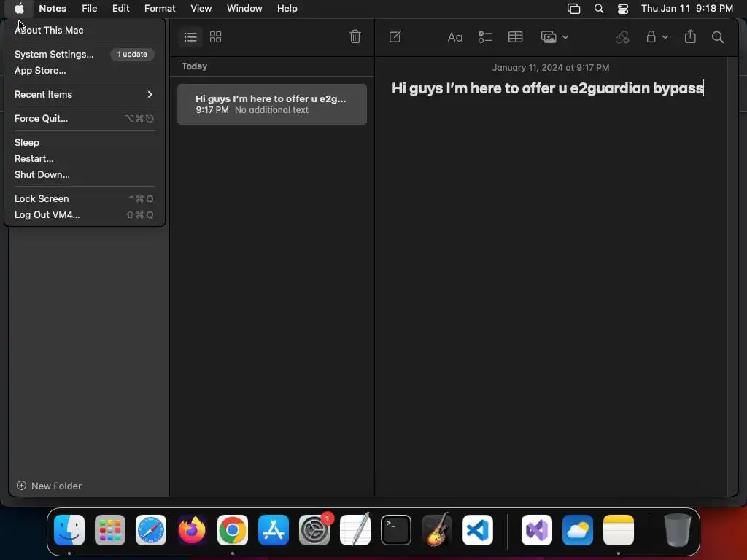
Task: Open the Help menu
Action: pyautogui.click(x=287, y=9)
